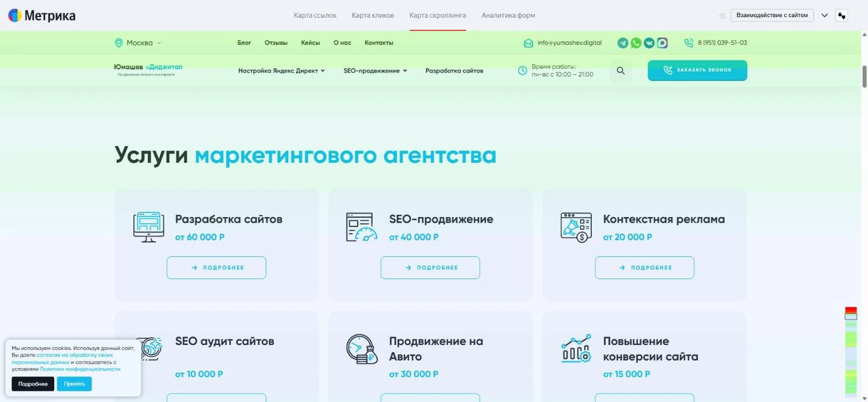This screenshot has height=402, width=868.
Task: Click the feedback quotes icon button
Action: pyautogui.click(x=841, y=16)
